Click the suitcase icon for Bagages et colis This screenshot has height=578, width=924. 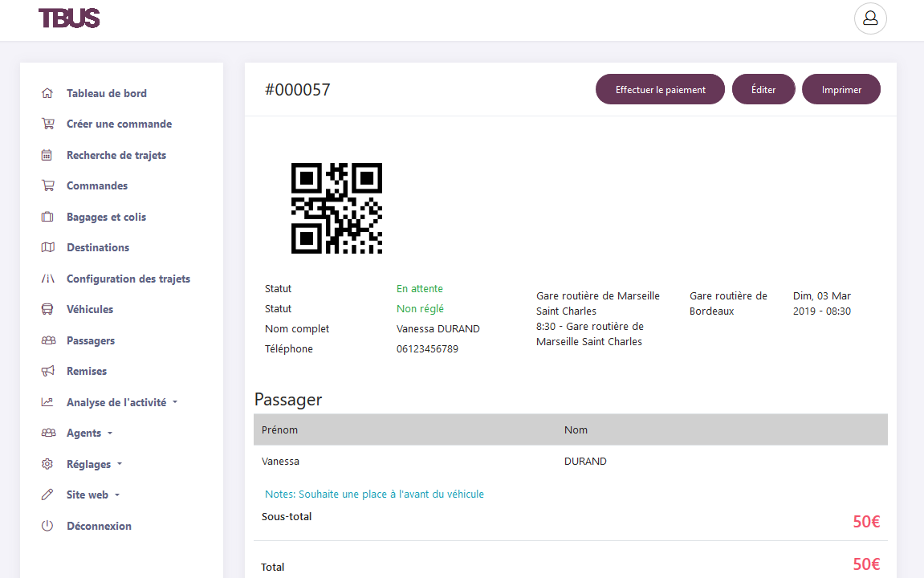pyautogui.click(x=47, y=217)
